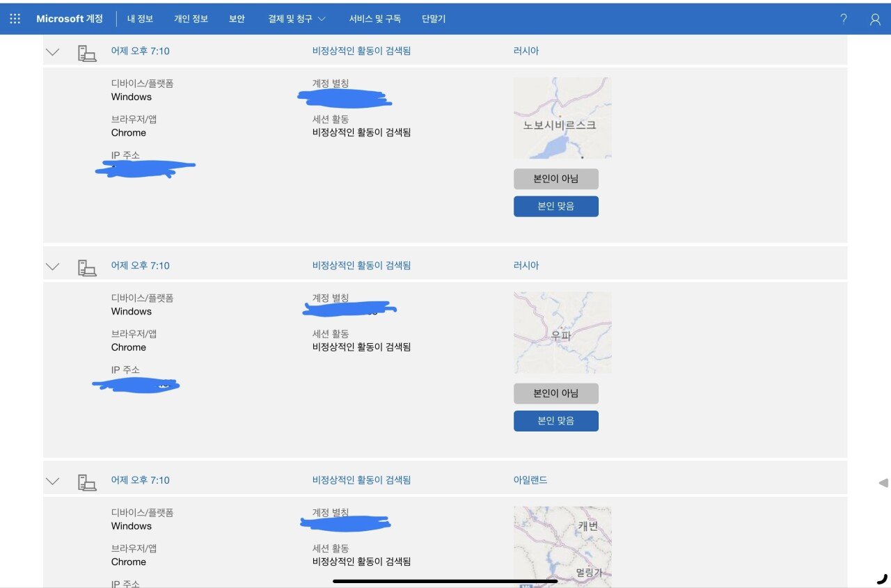
Task: Click 본인 맞음 under the Novosibirsk map
Action: point(555,207)
